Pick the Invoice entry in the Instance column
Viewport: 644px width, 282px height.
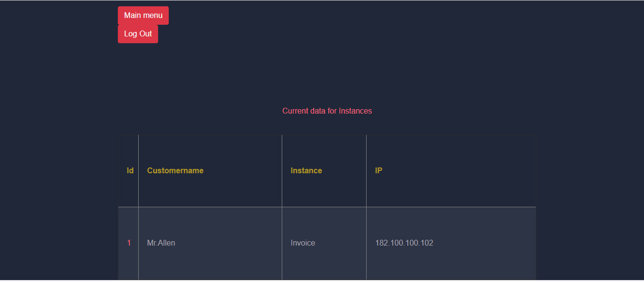click(303, 243)
